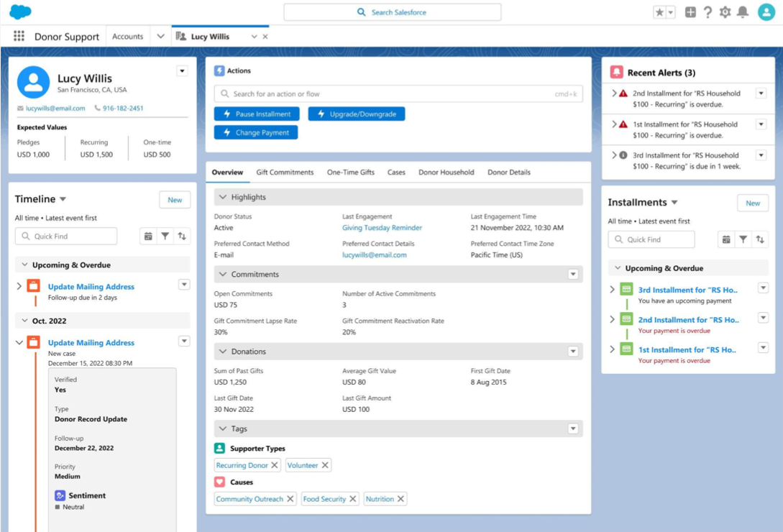Open the Timeline view dropdown

tap(63, 199)
